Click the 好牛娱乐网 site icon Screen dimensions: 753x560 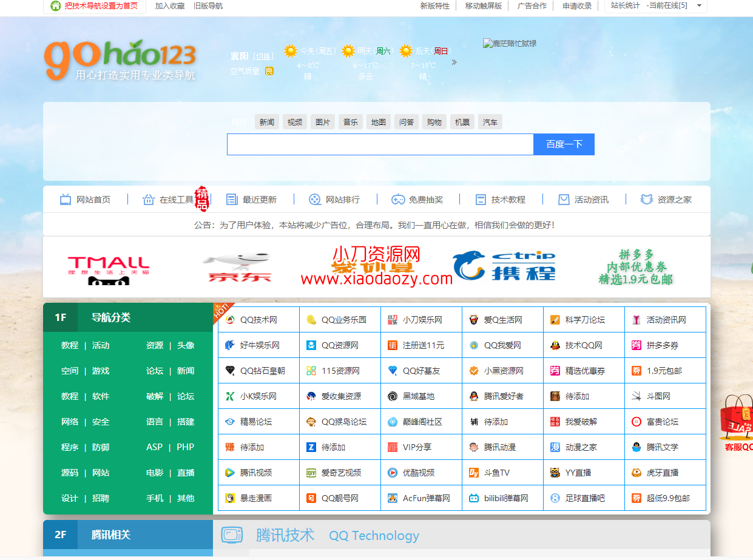(230, 345)
